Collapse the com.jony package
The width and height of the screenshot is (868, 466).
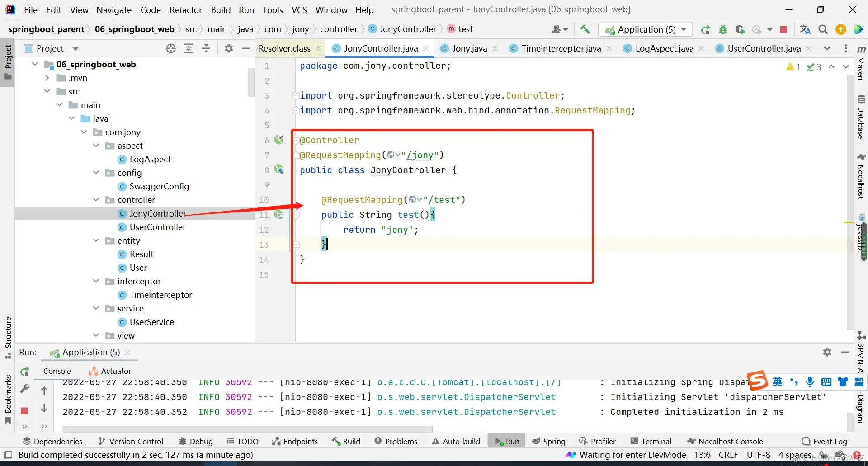[x=84, y=132]
